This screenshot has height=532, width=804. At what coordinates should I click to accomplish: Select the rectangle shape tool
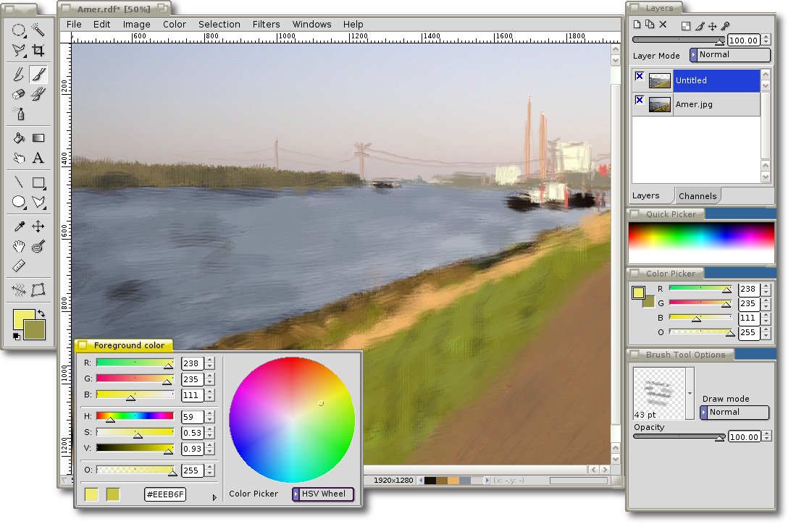click(38, 182)
